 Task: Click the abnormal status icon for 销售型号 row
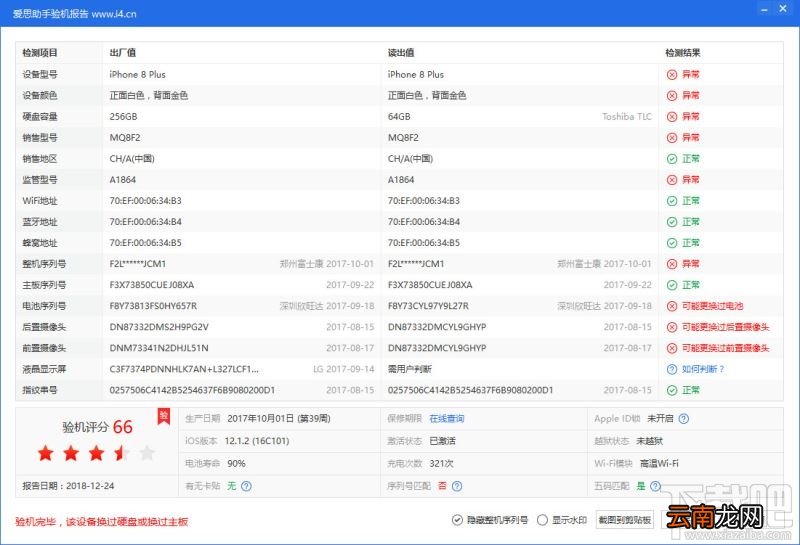(x=672, y=138)
